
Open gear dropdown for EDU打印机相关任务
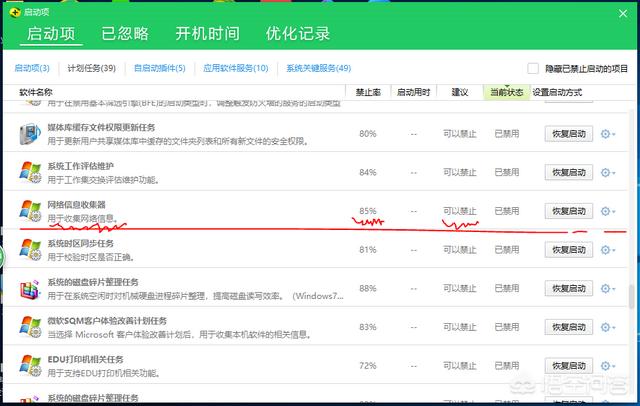[607, 366]
